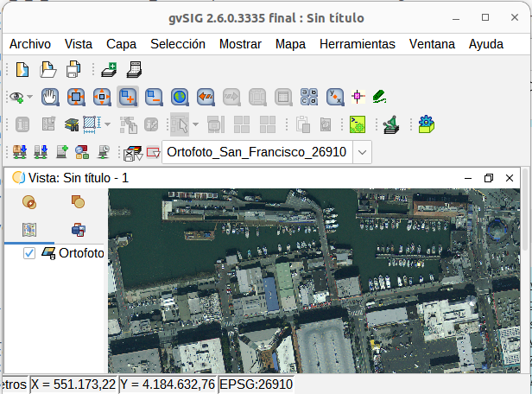The width and height of the screenshot is (532, 394).
Task: Click the map thumbnail tab in the TOC panel
Action: click(29, 229)
